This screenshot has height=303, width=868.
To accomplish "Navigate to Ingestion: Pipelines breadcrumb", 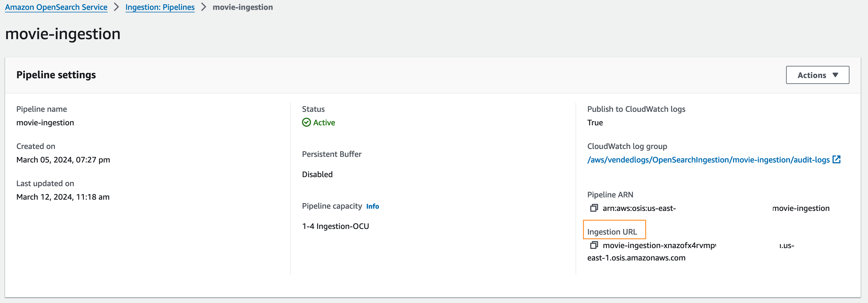I will point(160,7).
